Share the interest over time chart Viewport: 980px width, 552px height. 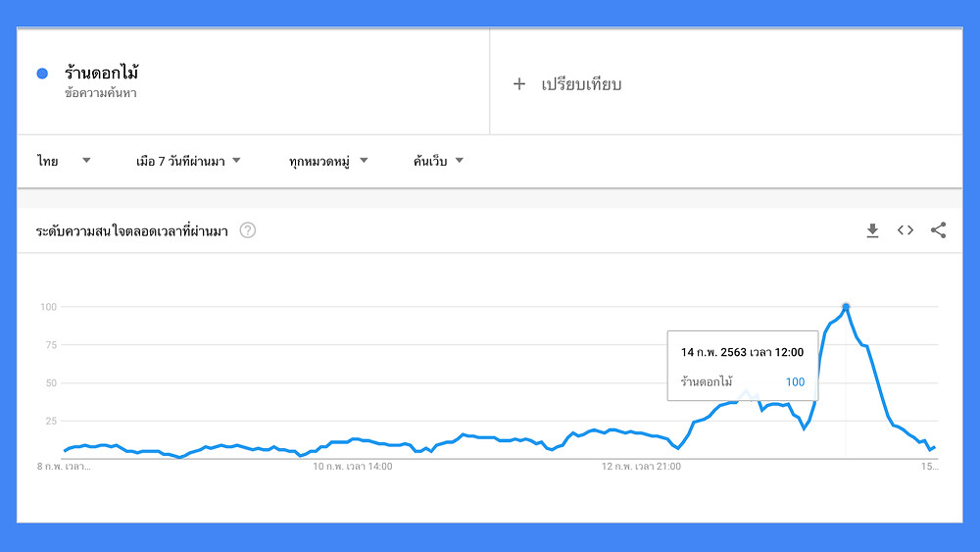click(938, 230)
